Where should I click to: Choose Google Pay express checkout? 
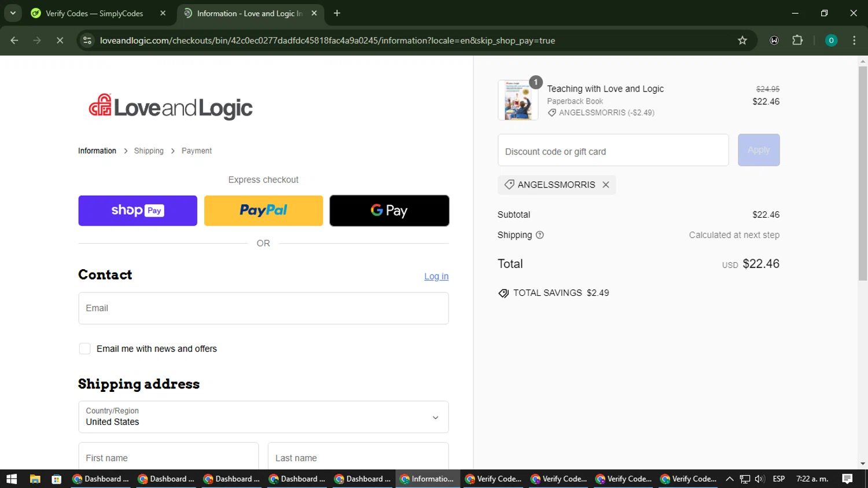(389, 211)
